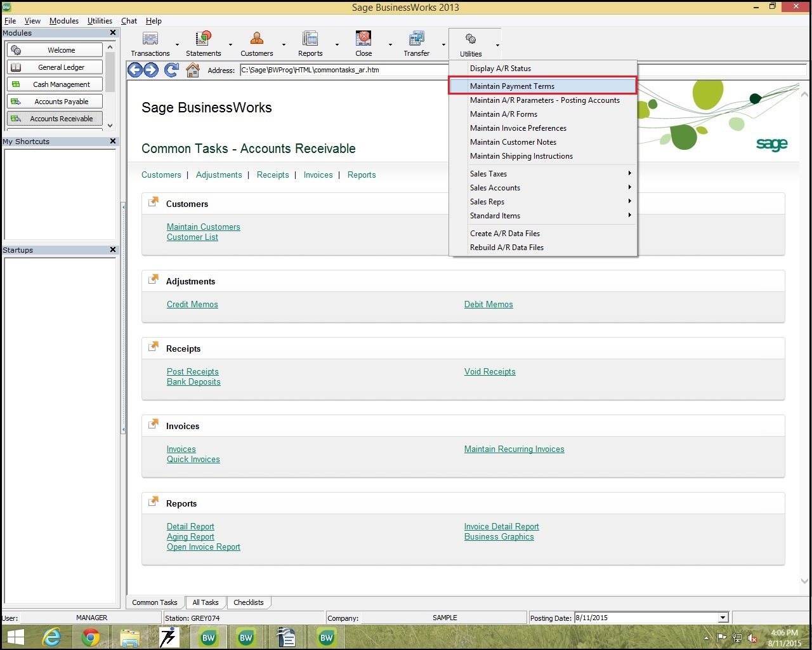The image size is (812, 650).
Task: Click the Adjustments section arrow icon
Action: pyautogui.click(x=153, y=279)
